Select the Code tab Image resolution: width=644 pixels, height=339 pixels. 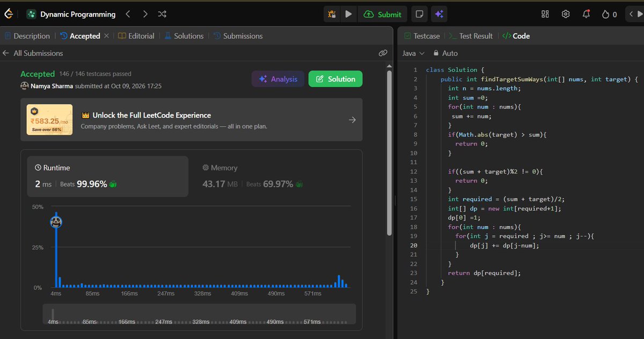[516, 36]
